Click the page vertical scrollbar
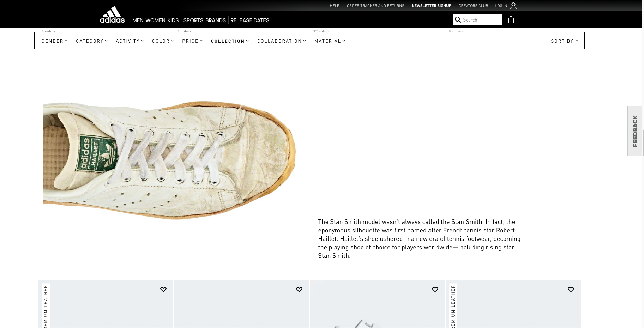The width and height of the screenshot is (644, 328). 643,143
